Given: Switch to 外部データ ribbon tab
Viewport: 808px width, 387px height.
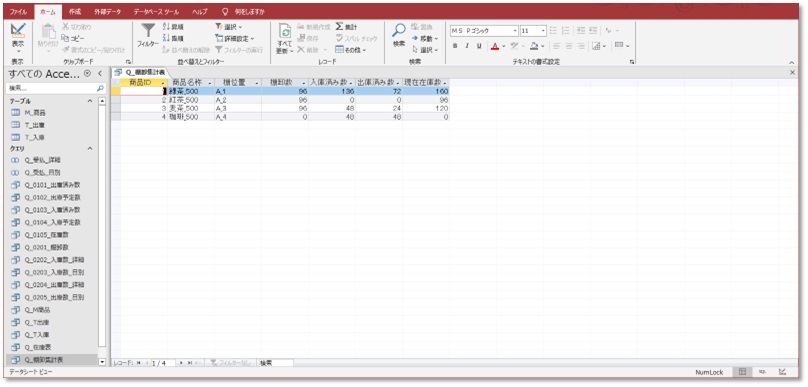Looking at the screenshot, I should coord(107,12).
